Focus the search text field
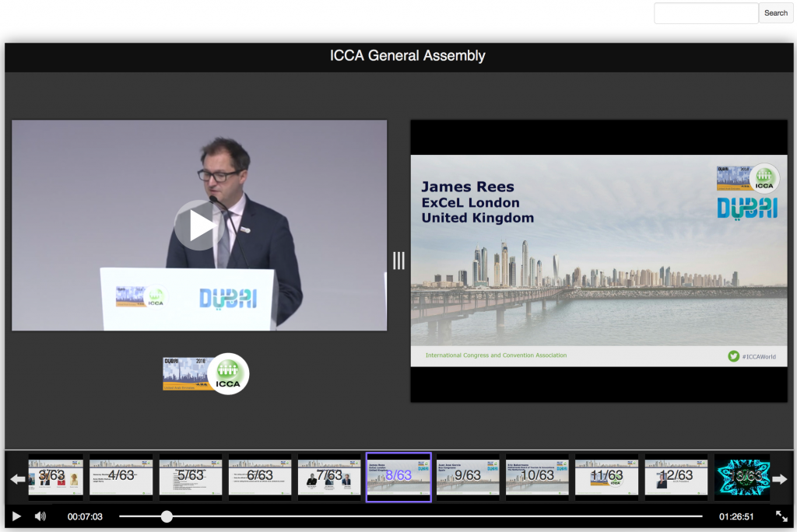 tap(706, 13)
